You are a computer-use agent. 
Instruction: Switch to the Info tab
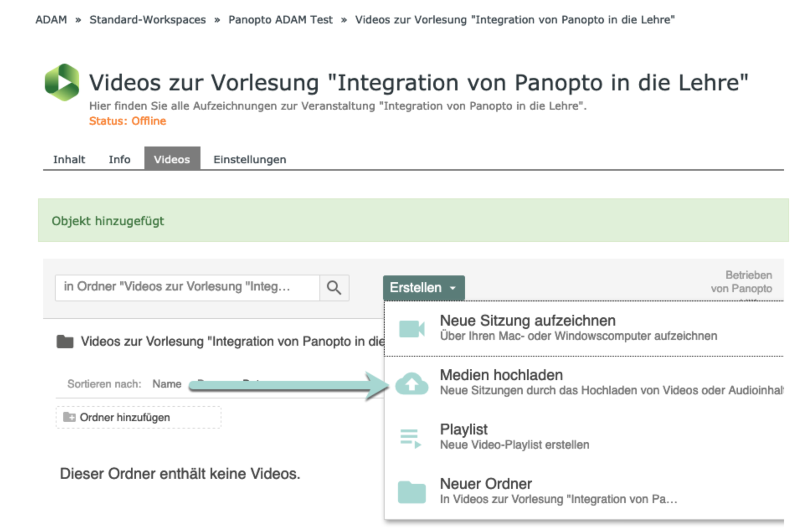click(119, 159)
